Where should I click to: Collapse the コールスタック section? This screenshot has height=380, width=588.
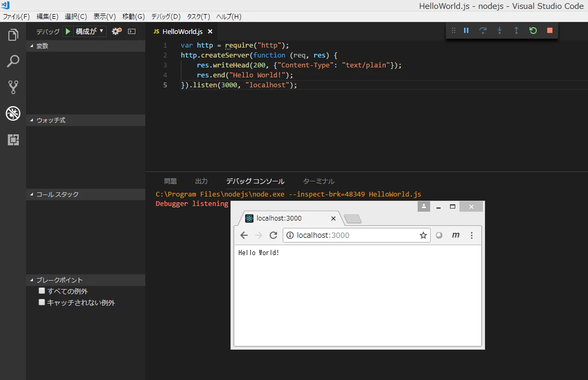click(86, 194)
